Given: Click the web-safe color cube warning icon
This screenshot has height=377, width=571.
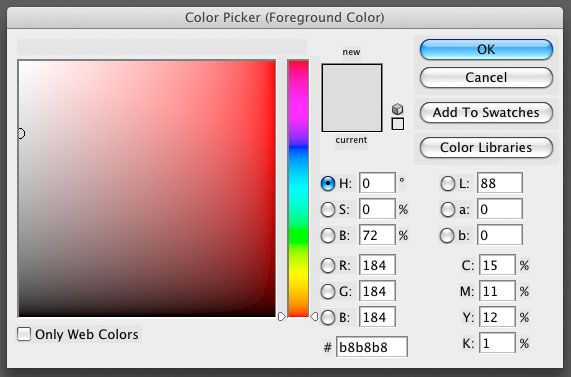Looking at the screenshot, I should pyautogui.click(x=398, y=109).
